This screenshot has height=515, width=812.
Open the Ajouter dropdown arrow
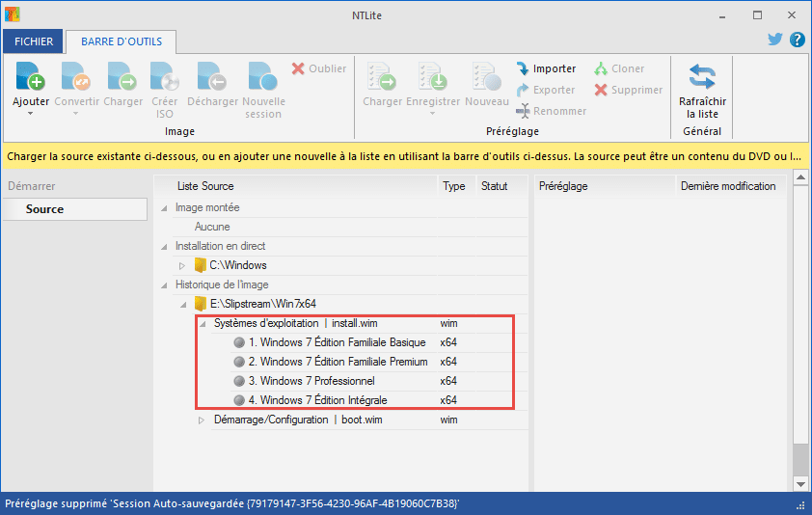[30, 114]
